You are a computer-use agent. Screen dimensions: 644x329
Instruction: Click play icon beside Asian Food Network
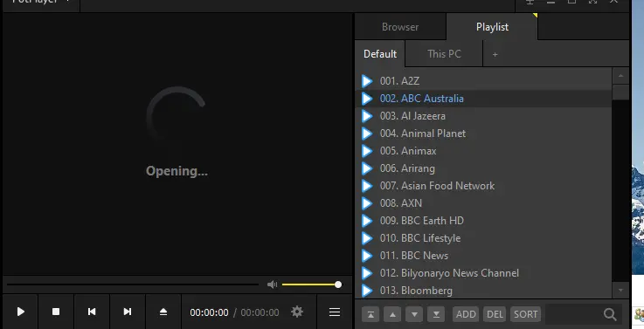coord(367,186)
